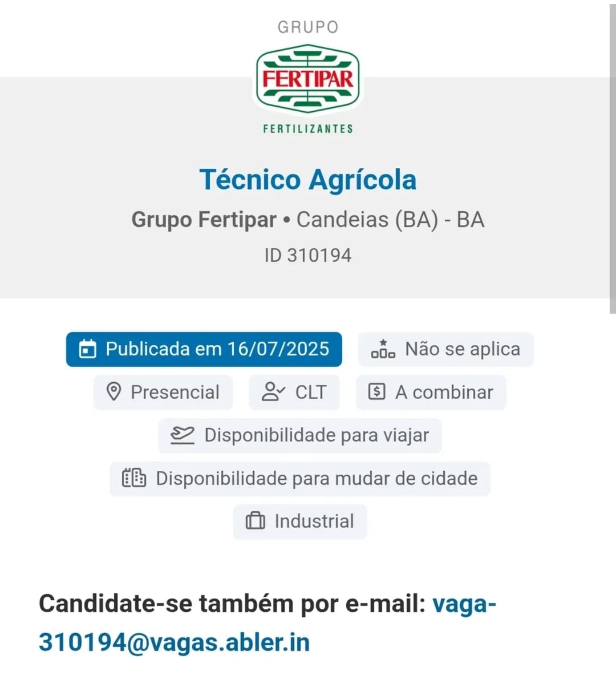Select Disponibilidade para viajar tag
Image resolution: width=616 pixels, height=700 pixels.
click(300, 436)
